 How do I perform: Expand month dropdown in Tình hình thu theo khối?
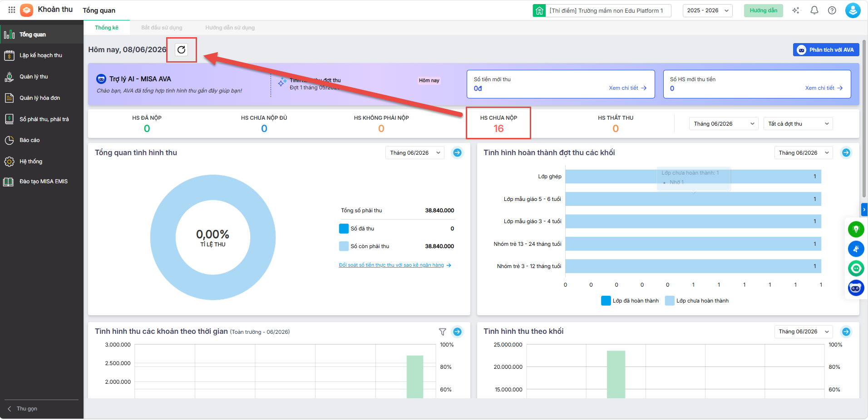pyautogui.click(x=804, y=332)
